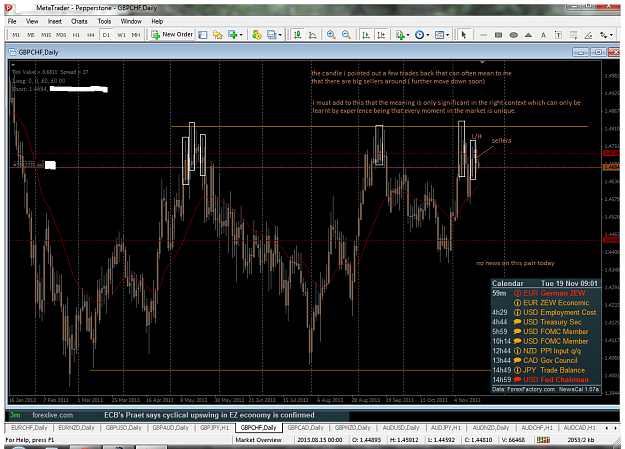The width and height of the screenshot is (625, 449).
Task: Expand the profiles dropdown arrow
Action: point(280,35)
